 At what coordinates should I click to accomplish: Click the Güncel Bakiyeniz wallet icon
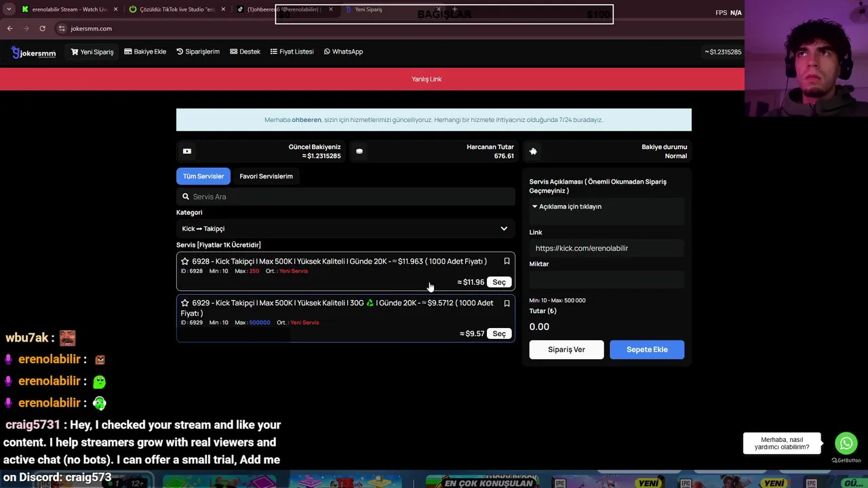(187, 151)
